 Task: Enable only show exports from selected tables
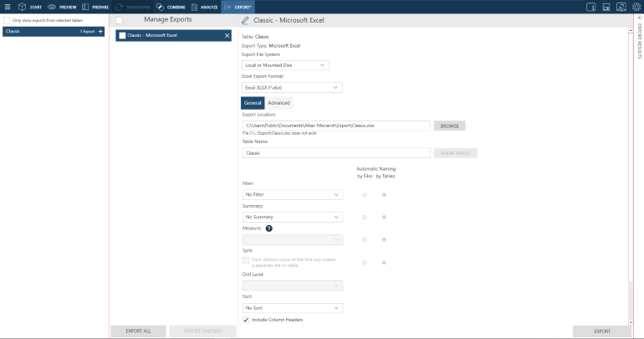click(7, 20)
